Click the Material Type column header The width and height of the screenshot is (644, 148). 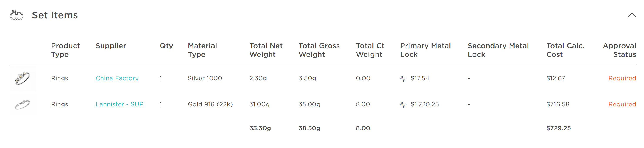(x=202, y=50)
